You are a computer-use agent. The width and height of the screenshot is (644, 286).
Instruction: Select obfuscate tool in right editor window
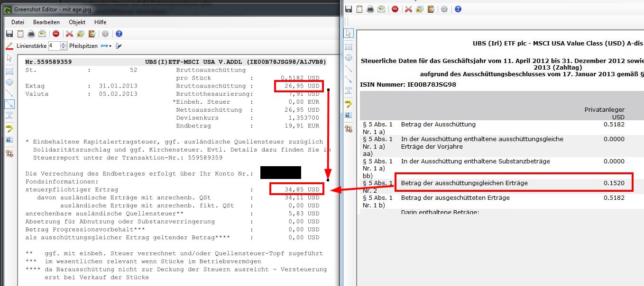pos(349,115)
